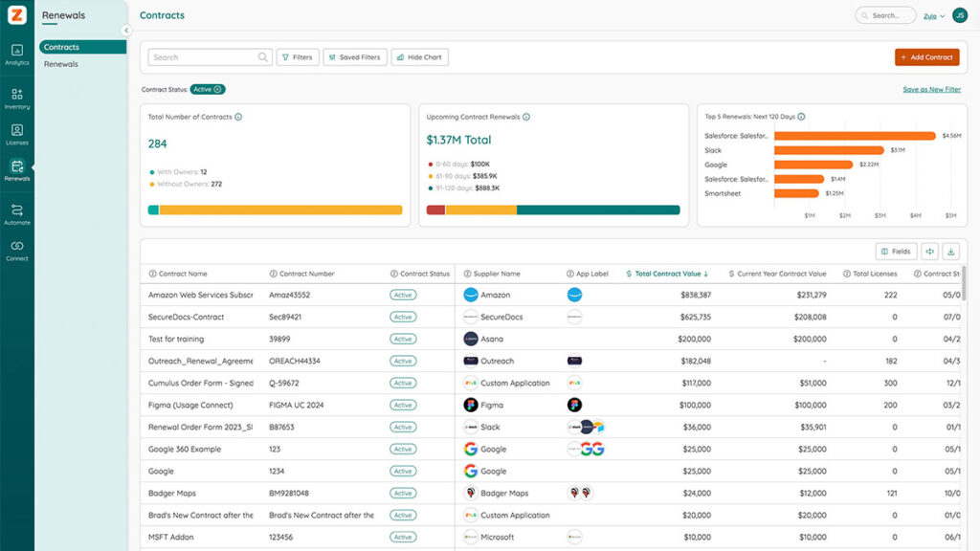The image size is (980, 551).
Task: Click the Amazon app label icon
Action: 574,295
